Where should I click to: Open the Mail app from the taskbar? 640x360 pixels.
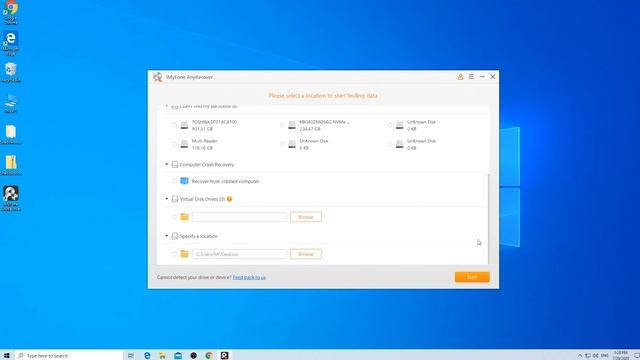coord(178,356)
